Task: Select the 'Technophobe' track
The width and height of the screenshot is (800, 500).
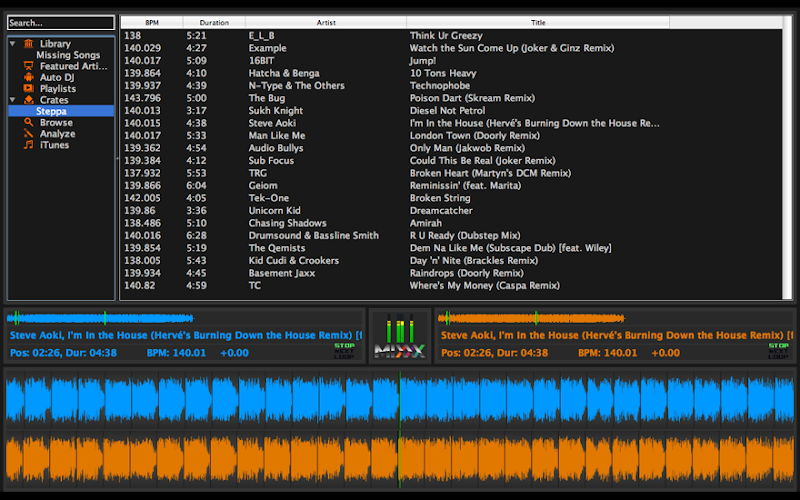Action: click(x=440, y=86)
